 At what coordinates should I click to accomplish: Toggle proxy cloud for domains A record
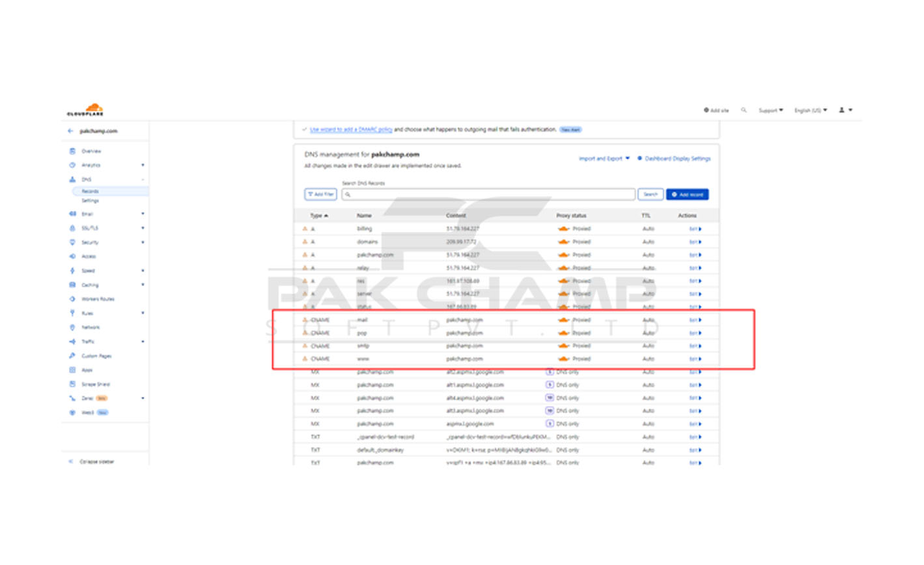coord(563,242)
